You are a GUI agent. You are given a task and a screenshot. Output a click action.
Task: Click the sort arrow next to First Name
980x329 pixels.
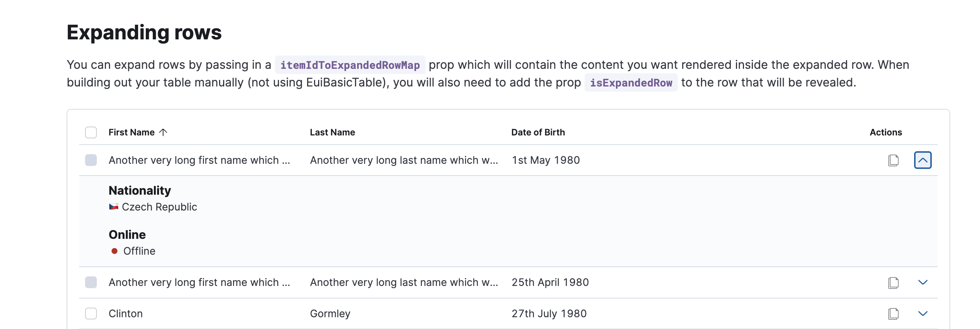pyautogui.click(x=163, y=132)
